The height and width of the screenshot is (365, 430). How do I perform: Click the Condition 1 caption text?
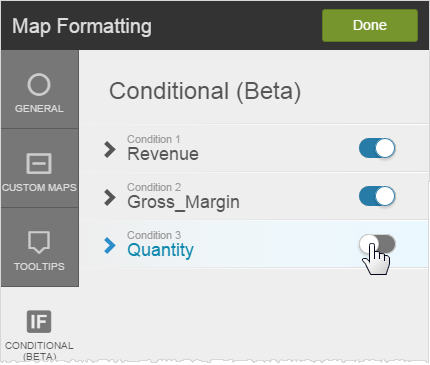[154, 139]
